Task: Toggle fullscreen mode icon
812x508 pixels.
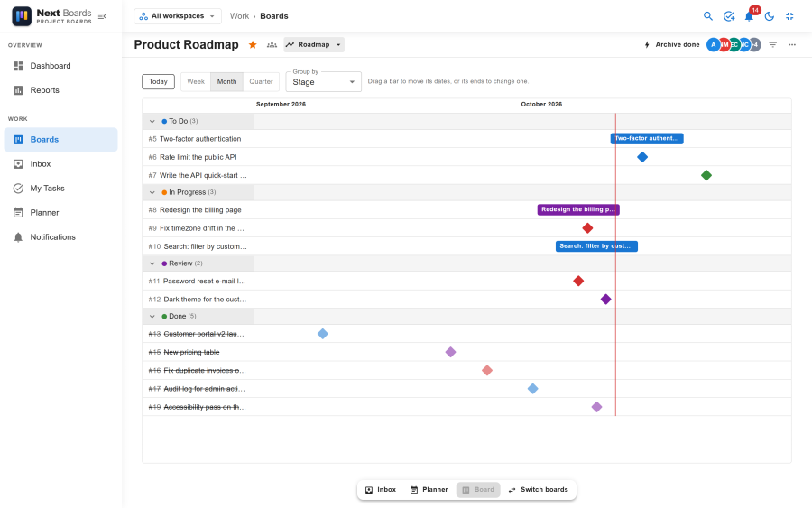Action: (789, 16)
